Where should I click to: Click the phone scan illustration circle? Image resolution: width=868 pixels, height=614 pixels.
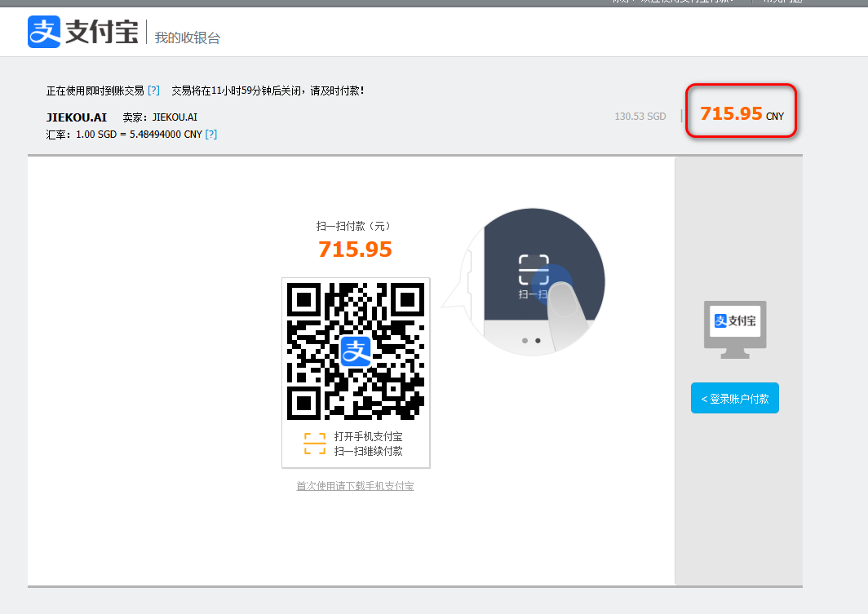tap(533, 281)
